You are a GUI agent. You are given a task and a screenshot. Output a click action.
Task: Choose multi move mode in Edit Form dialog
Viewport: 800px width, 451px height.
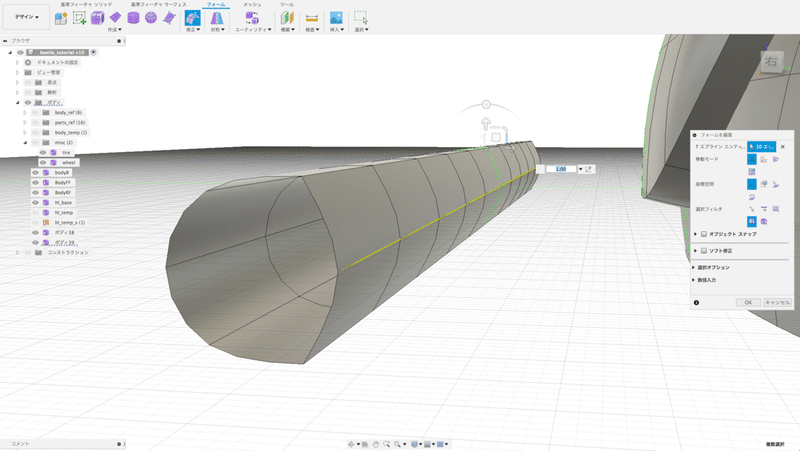(752, 159)
